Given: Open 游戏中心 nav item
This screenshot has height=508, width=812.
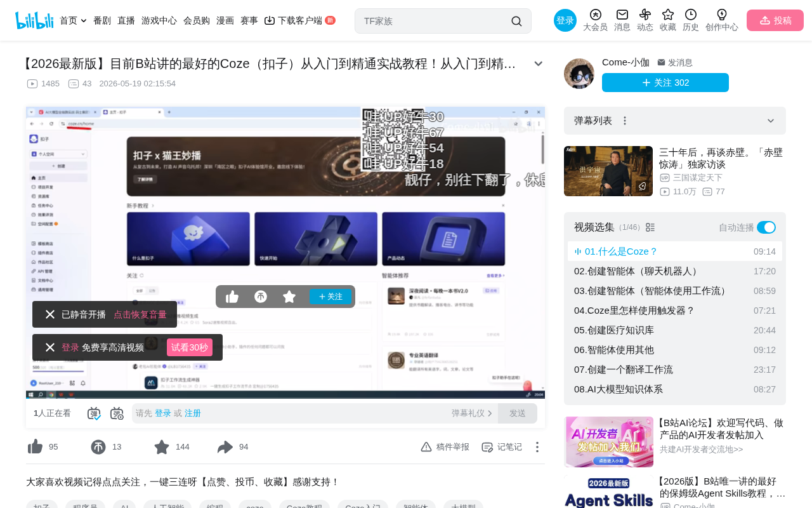Looking at the screenshot, I should (x=159, y=20).
